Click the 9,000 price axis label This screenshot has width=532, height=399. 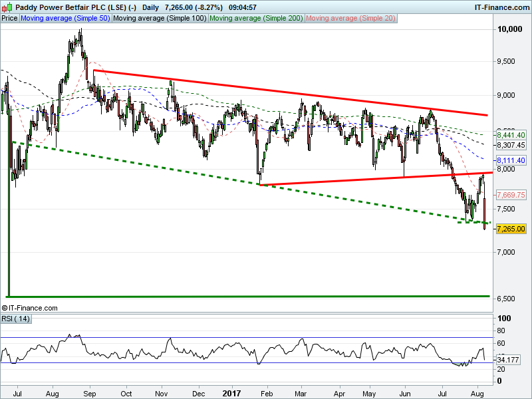coord(506,95)
